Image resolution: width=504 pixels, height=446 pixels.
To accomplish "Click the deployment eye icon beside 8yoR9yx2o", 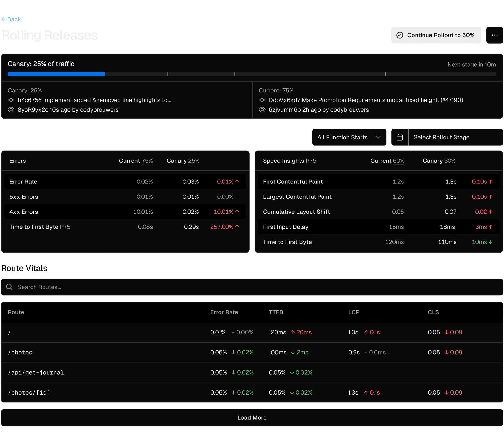I will click(x=11, y=110).
